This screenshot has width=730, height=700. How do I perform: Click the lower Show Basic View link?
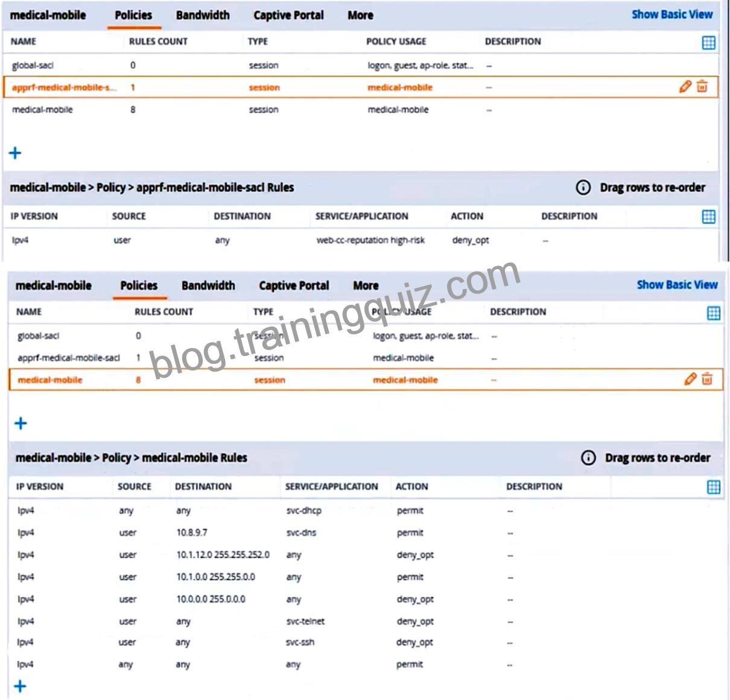(x=678, y=285)
